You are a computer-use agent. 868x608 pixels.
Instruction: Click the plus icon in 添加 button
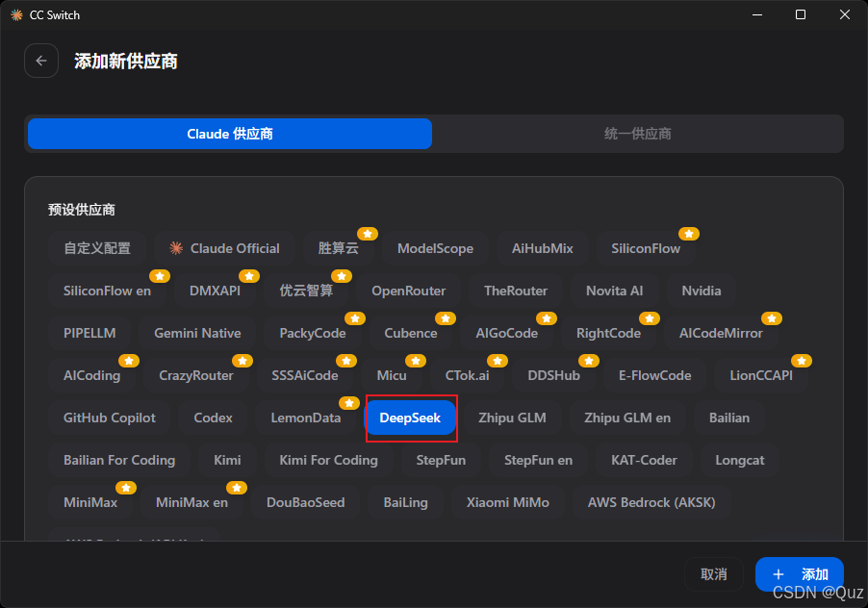click(x=779, y=574)
